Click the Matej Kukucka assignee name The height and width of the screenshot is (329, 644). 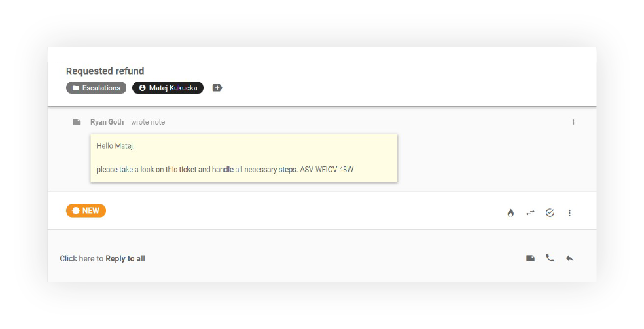173,88
